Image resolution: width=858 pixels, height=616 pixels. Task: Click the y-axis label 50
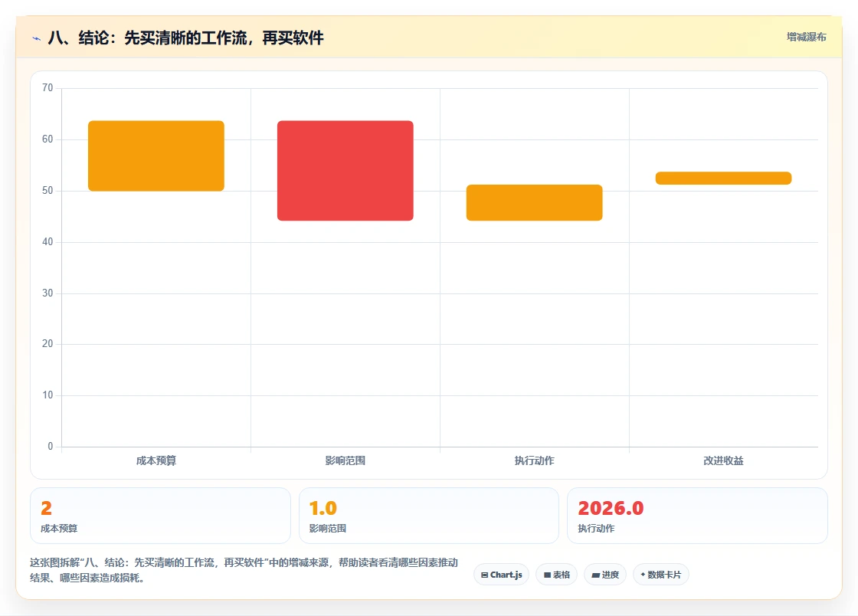pyautogui.click(x=47, y=190)
